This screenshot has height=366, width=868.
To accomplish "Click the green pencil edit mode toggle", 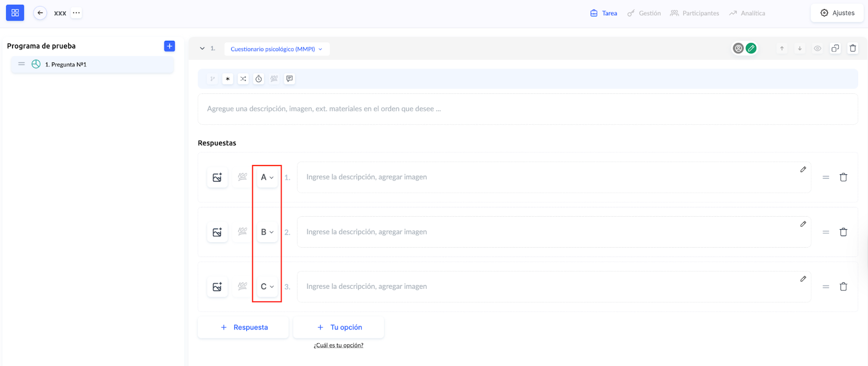I will [x=751, y=48].
